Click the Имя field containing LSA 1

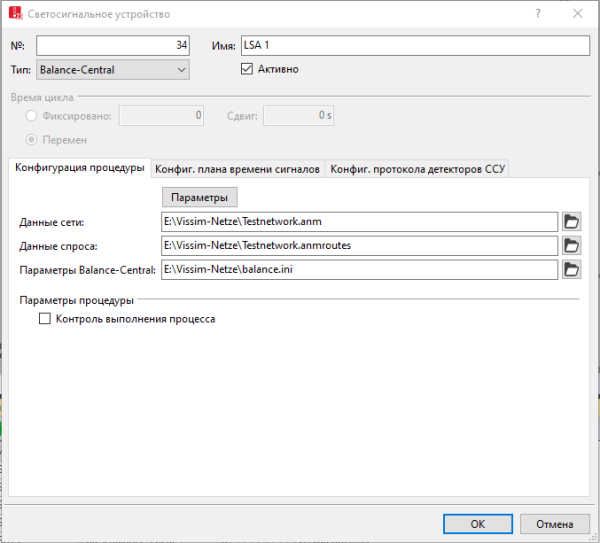click(415, 46)
